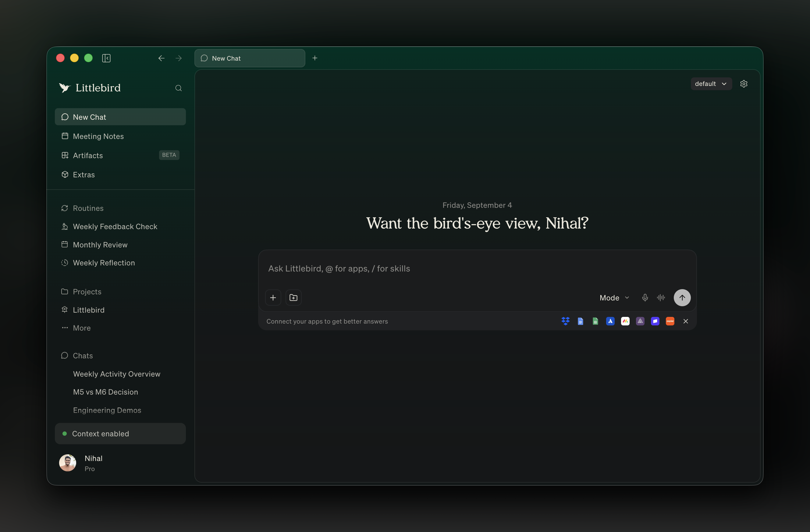Click the BETA badge beside Artifacts
Image resolution: width=810 pixels, height=532 pixels.
(169, 155)
